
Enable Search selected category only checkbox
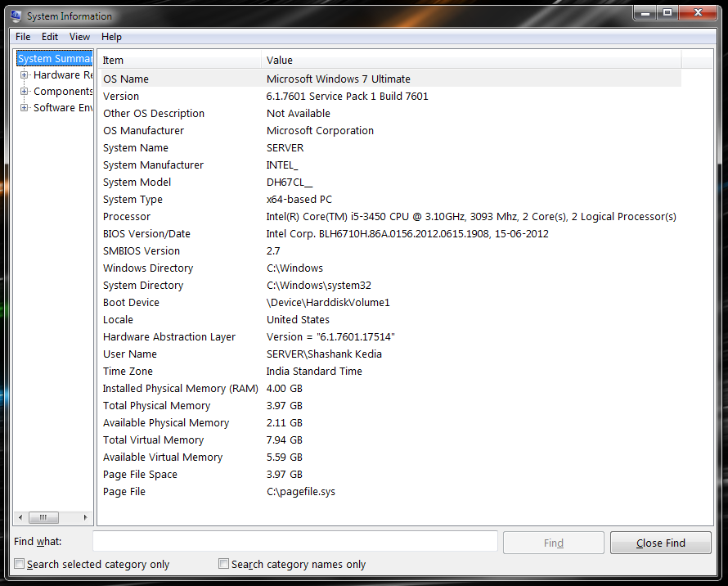(20, 564)
